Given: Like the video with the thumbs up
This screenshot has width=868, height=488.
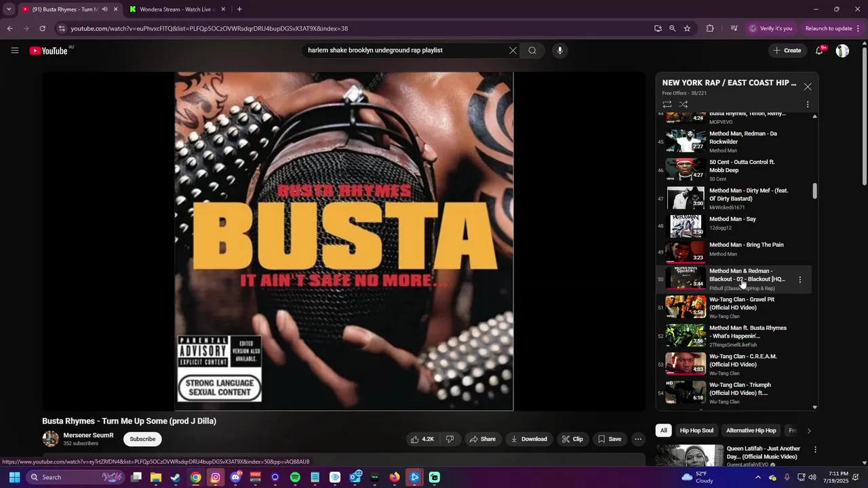Looking at the screenshot, I should pos(422,439).
